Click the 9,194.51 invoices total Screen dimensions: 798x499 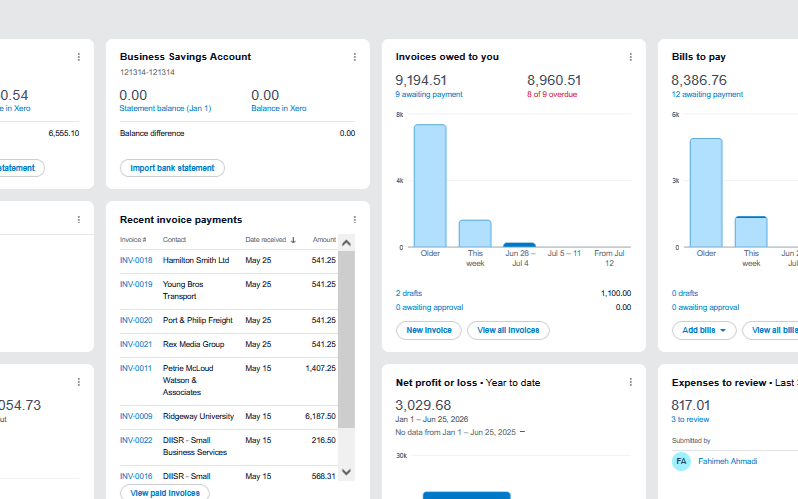[x=421, y=80]
